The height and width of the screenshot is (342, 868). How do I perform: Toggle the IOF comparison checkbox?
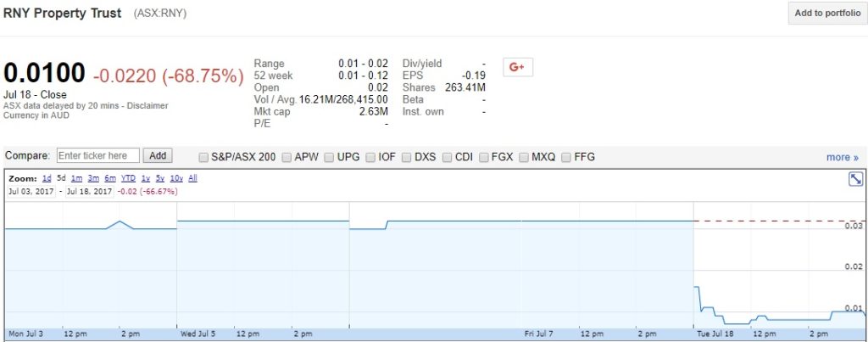pyautogui.click(x=370, y=157)
